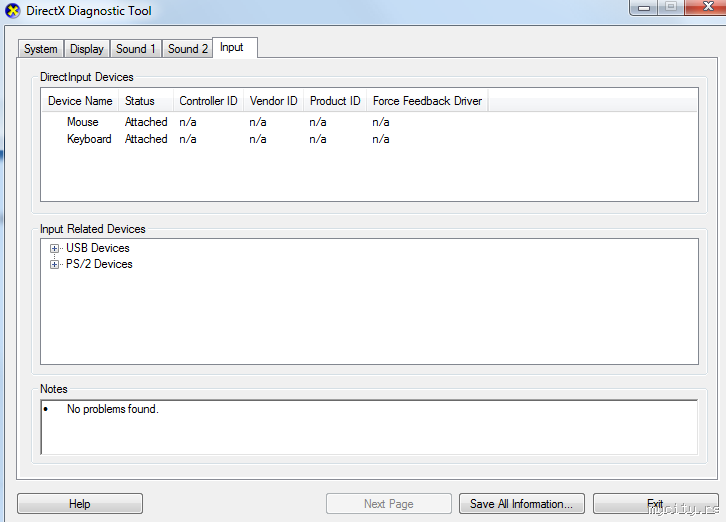Image resolution: width=726 pixels, height=522 pixels.
Task: Click Save All Information button
Action: coord(522,503)
